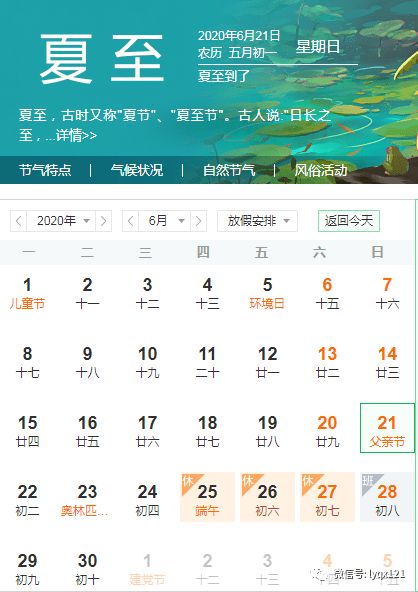Open the 节气特点 tab
The height and width of the screenshot is (592, 418).
pyautogui.click(x=45, y=170)
